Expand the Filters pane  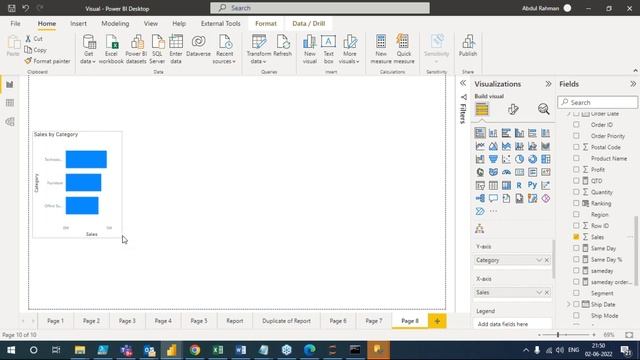[x=463, y=83]
